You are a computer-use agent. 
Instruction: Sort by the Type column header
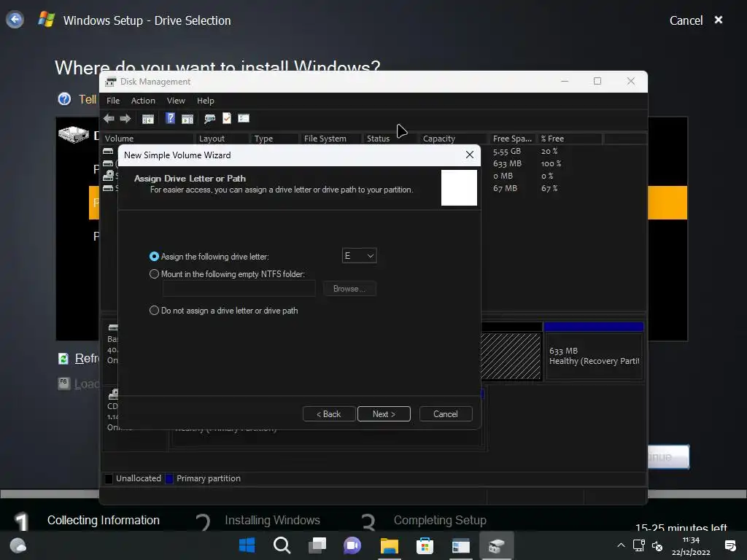pyautogui.click(x=275, y=139)
